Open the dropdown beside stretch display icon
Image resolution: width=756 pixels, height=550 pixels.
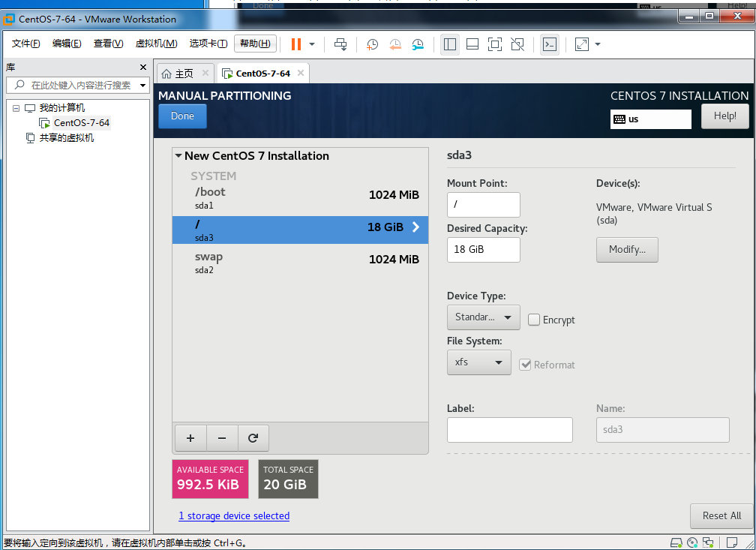[598, 44]
